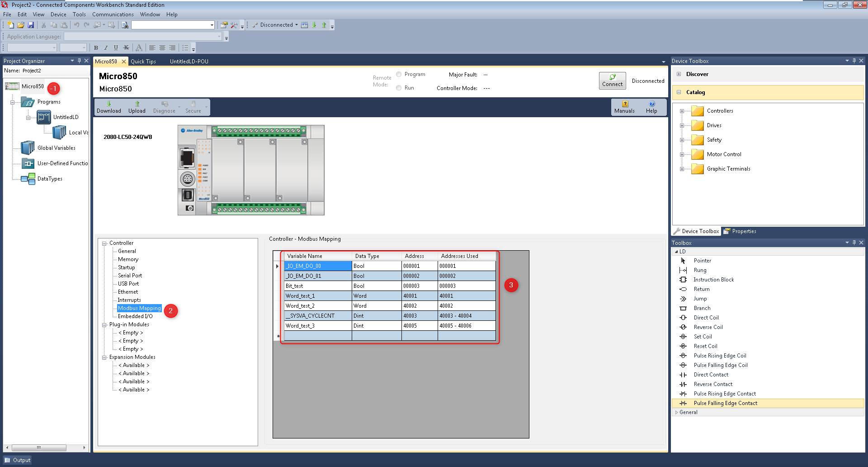Viewport: 868px width, 467px height.
Task: Click the Help button with question mark
Action: (651, 107)
